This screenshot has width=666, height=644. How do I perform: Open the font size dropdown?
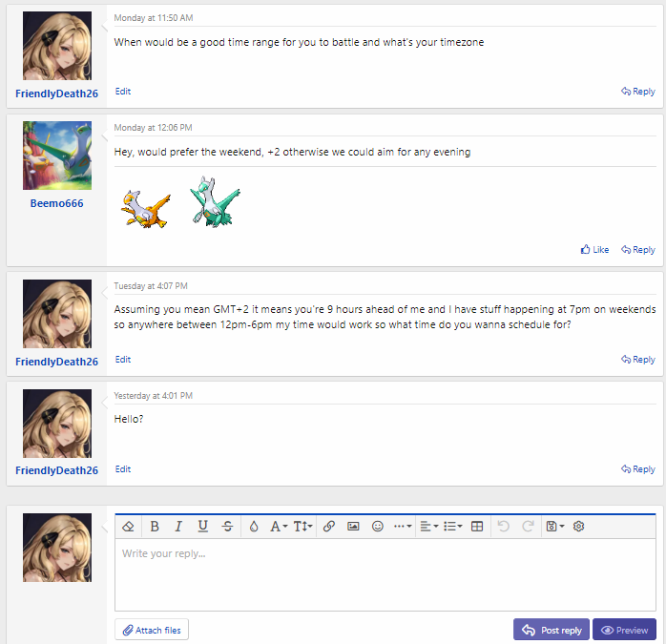(x=302, y=526)
